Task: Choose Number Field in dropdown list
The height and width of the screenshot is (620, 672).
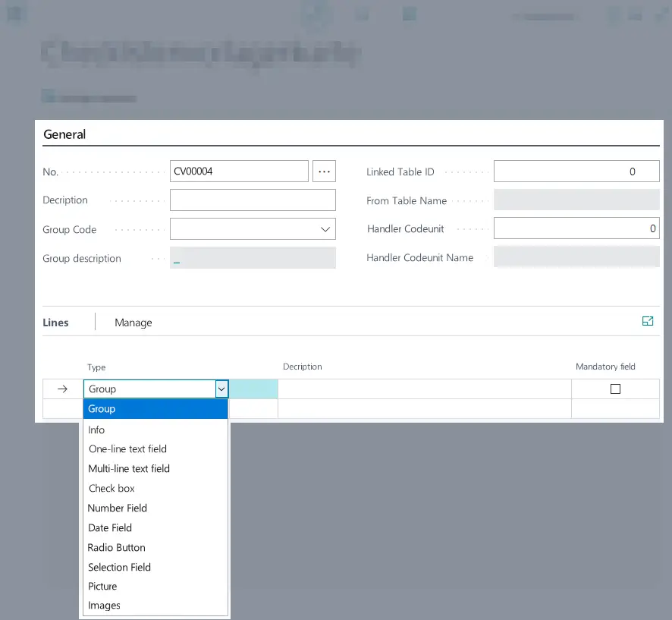Action: point(118,508)
